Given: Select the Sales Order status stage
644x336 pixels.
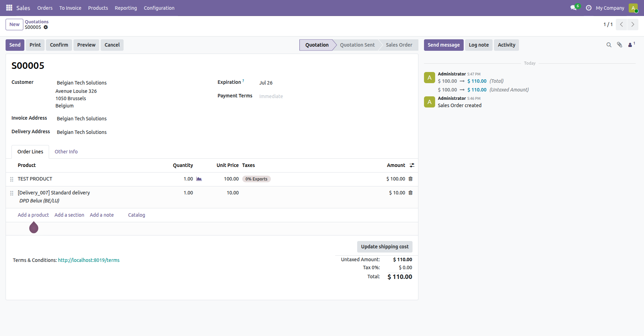Looking at the screenshot, I should tap(399, 45).
